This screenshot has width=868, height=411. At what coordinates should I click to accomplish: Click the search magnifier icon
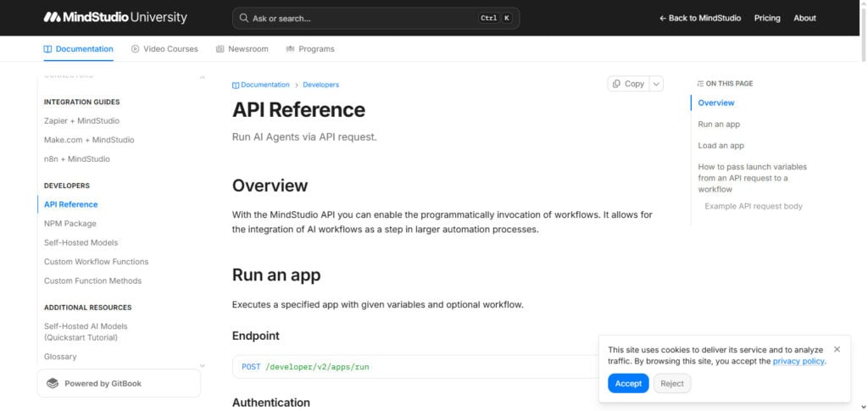[243, 19]
